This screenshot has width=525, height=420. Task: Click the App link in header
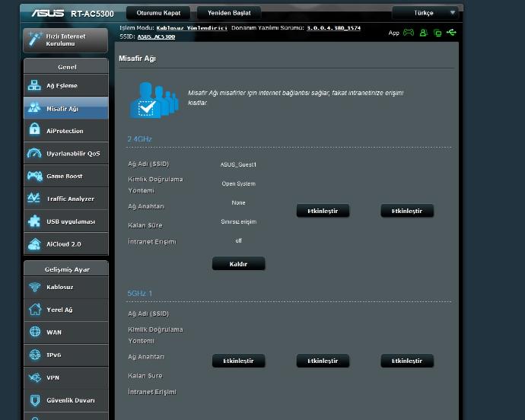click(x=394, y=33)
